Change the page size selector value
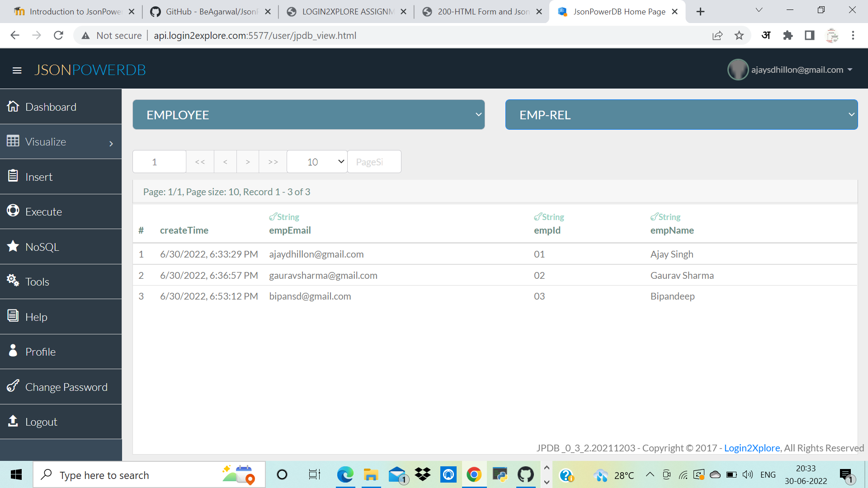 316,161
